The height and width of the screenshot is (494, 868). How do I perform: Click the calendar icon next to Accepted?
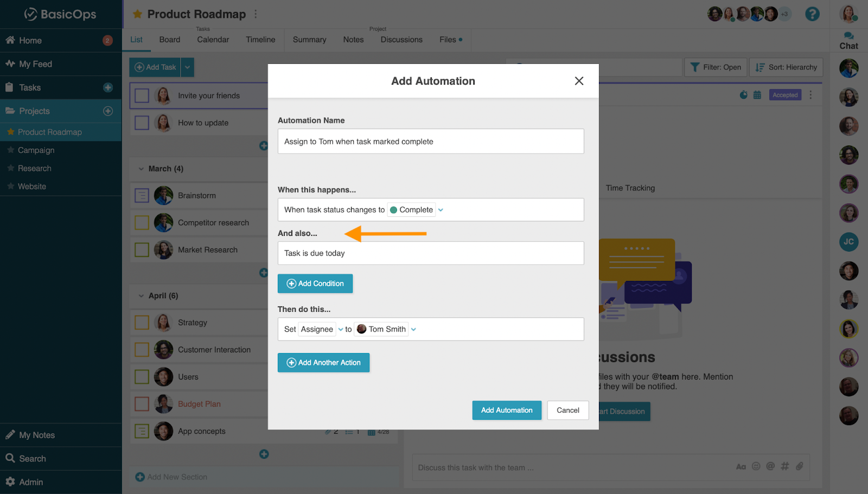tap(757, 94)
